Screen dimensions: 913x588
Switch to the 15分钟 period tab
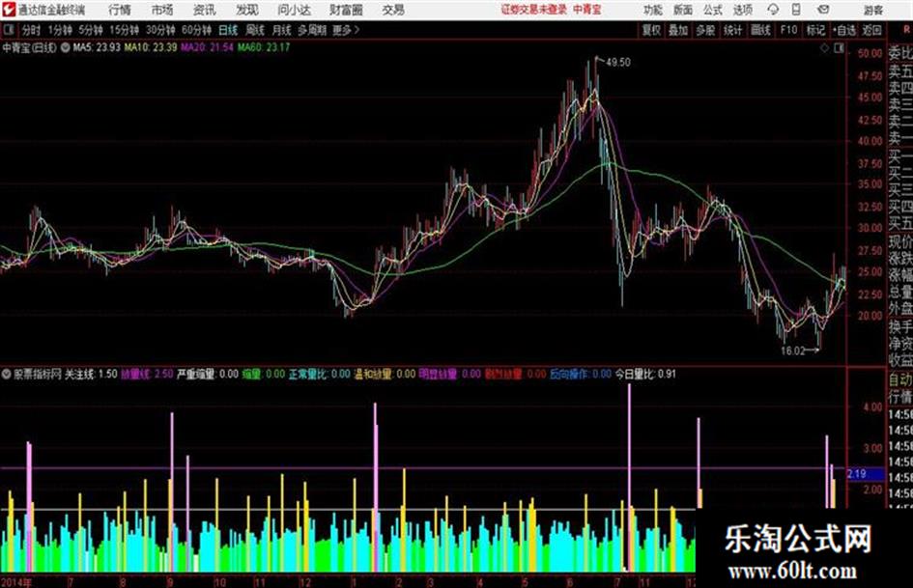125,30
